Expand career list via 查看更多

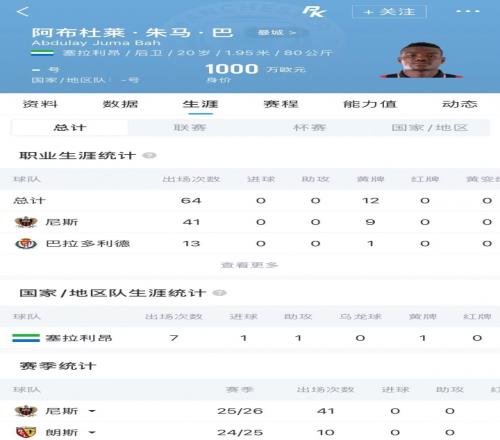coord(250,265)
